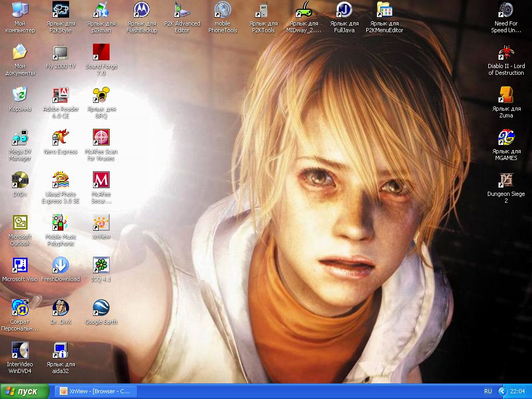Select the P2K Advanced Editor icon
Viewport: 532px width, 399px height.
point(182,9)
